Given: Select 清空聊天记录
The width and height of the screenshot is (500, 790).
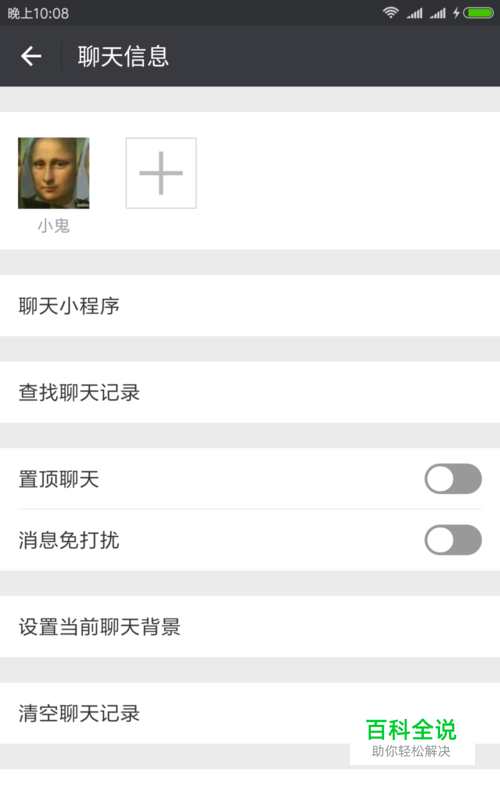Looking at the screenshot, I should pyautogui.click(x=250, y=713).
